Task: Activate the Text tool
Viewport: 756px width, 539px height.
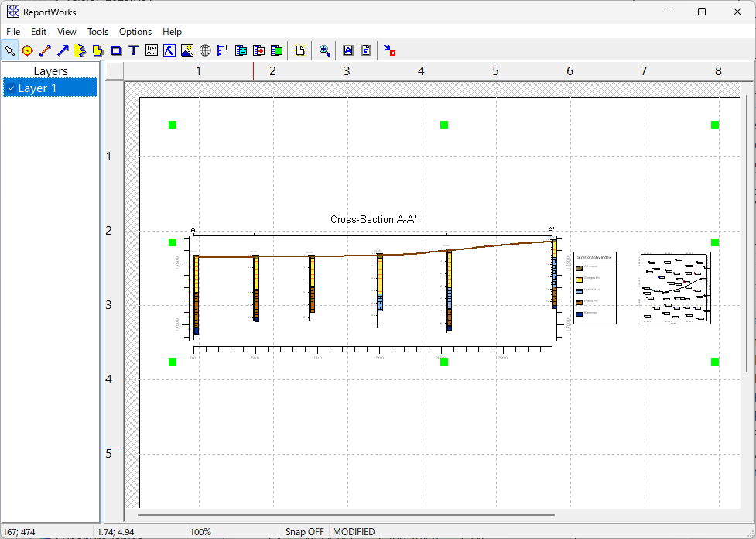Action: [x=134, y=50]
